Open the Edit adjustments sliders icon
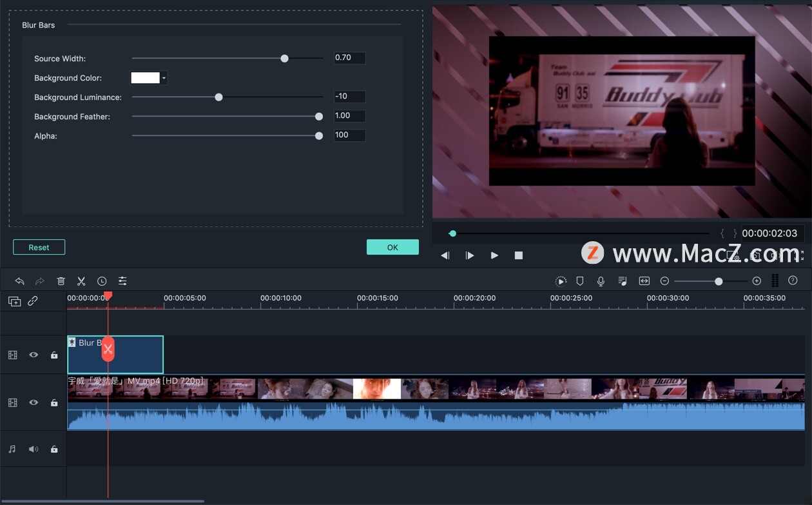Image resolution: width=812 pixels, height=505 pixels. click(x=122, y=281)
